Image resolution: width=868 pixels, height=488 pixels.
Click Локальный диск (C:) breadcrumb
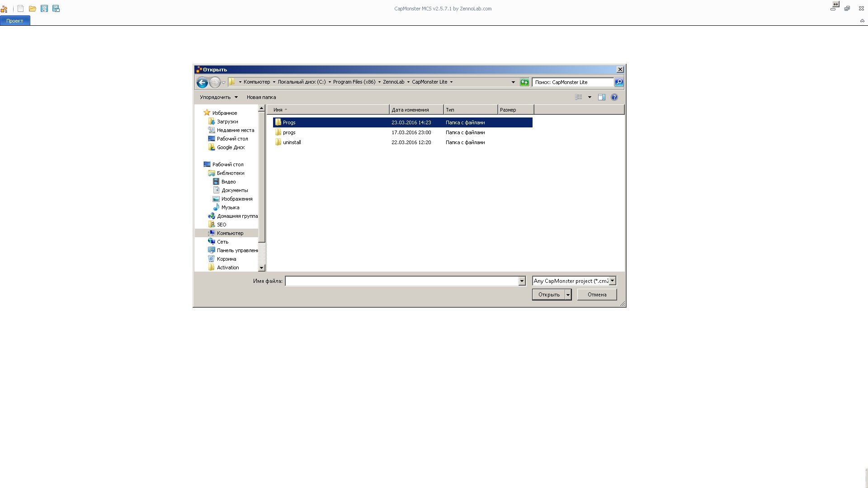tap(302, 82)
